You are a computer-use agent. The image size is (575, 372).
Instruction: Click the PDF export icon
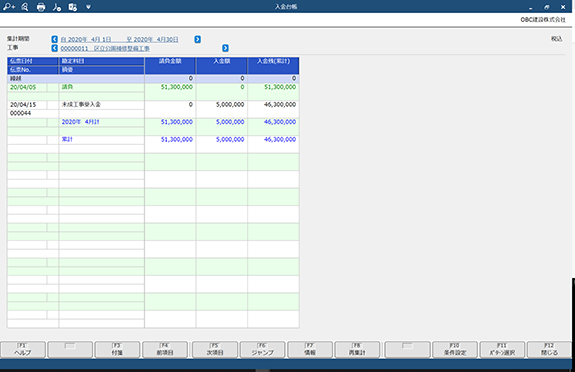(x=57, y=7)
